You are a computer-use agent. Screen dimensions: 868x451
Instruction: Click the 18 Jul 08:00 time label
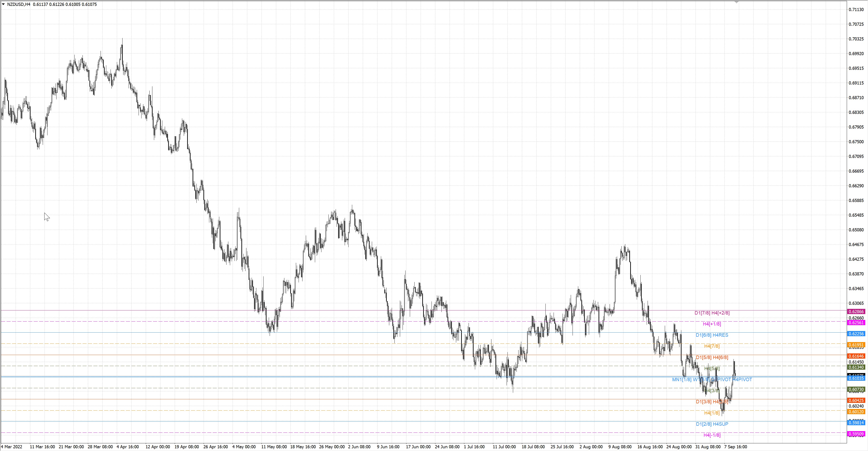(533, 447)
